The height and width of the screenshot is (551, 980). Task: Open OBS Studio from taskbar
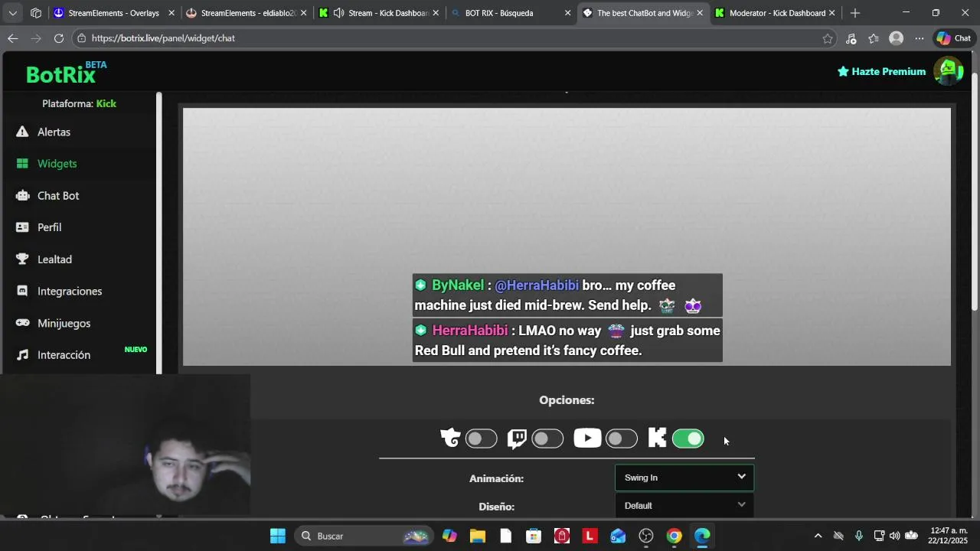pyautogui.click(x=645, y=536)
